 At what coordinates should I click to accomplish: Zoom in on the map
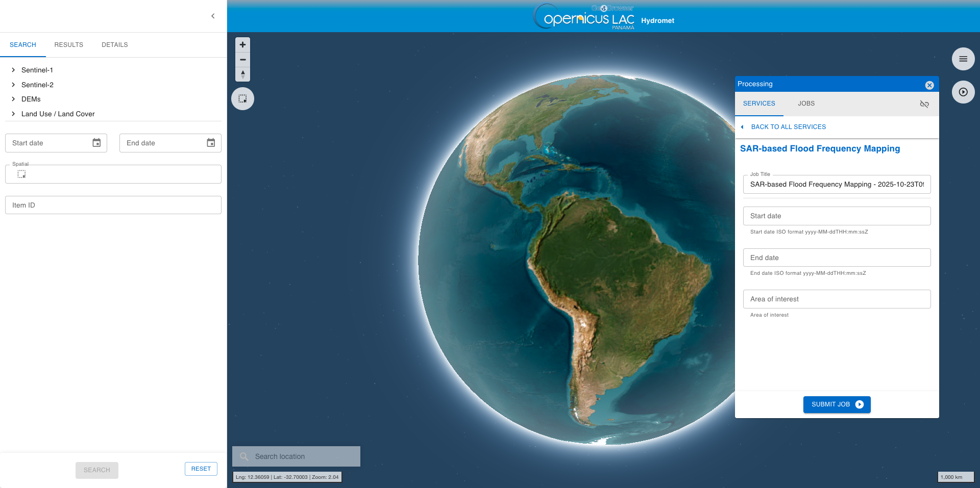tap(243, 45)
